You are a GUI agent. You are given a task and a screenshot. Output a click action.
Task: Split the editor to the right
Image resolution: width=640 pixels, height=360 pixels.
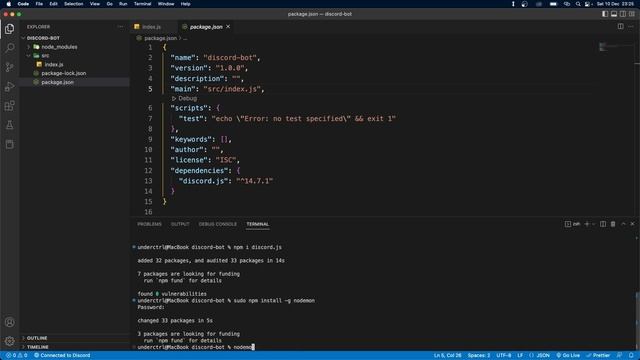pyautogui.click(x=620, y=27)
